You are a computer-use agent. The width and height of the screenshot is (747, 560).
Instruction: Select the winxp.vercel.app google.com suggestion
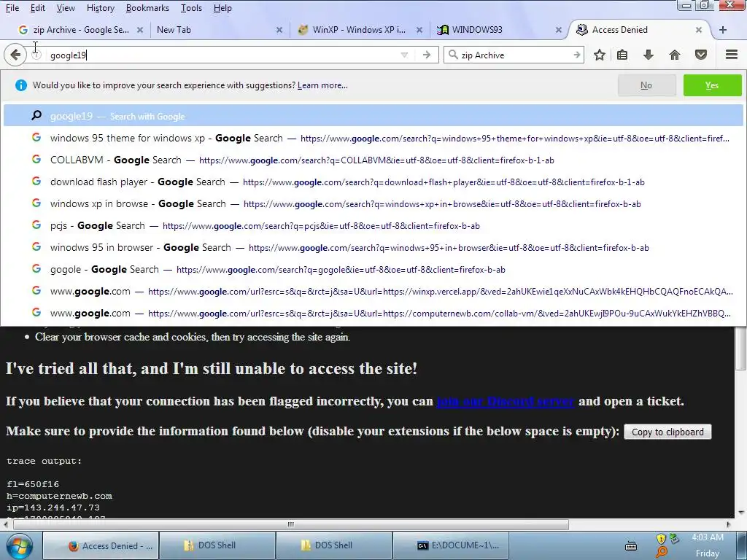click(x=373, y=291)
